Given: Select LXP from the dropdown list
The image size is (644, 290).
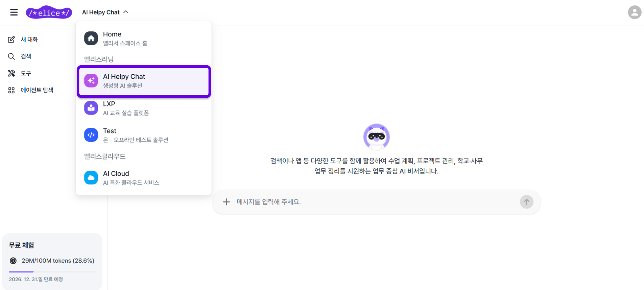Looking at the screenshot, I should tap(135, 108).
